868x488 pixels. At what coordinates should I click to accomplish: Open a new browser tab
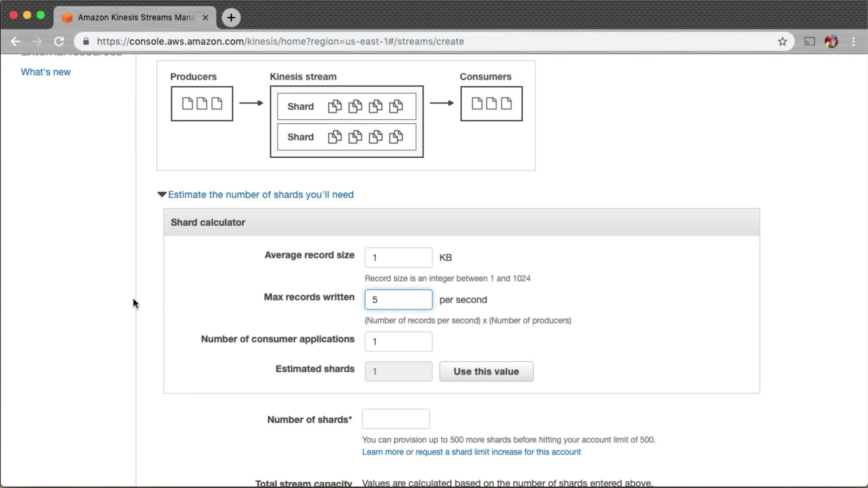pos(231,18)
